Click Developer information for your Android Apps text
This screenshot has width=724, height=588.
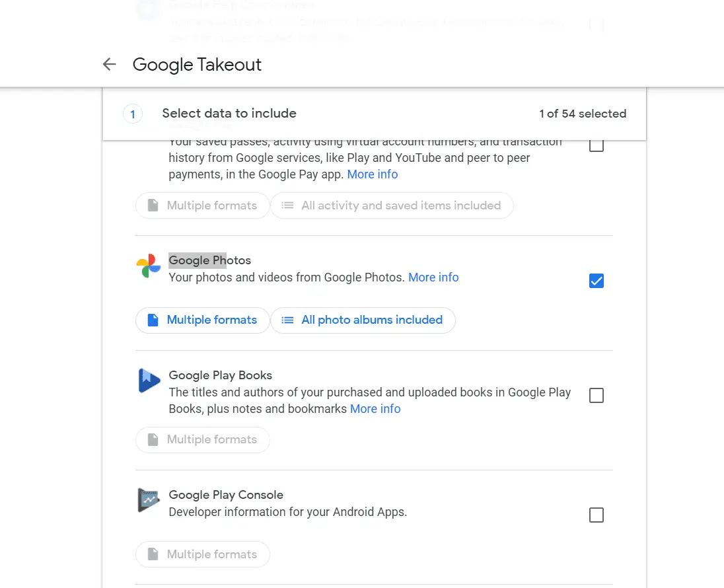click(287, 512)
